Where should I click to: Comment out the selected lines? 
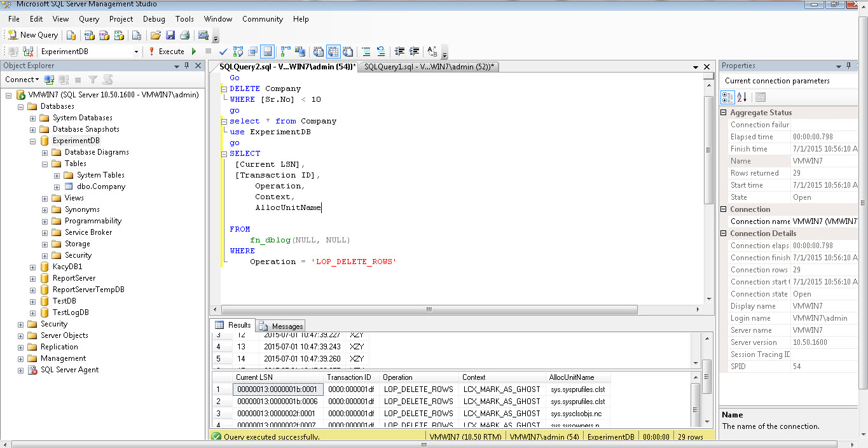(366, 52)
